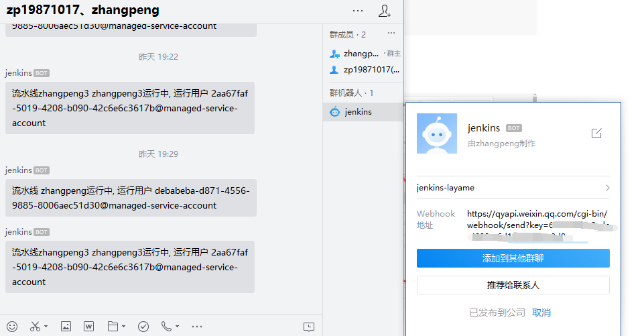Click the send image icon

66,327
